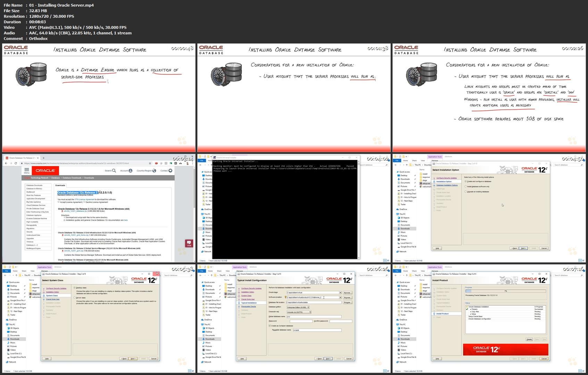Choose Install database software only option
Viewport: 588px width, 375px height.
click(x=466, y=186)
